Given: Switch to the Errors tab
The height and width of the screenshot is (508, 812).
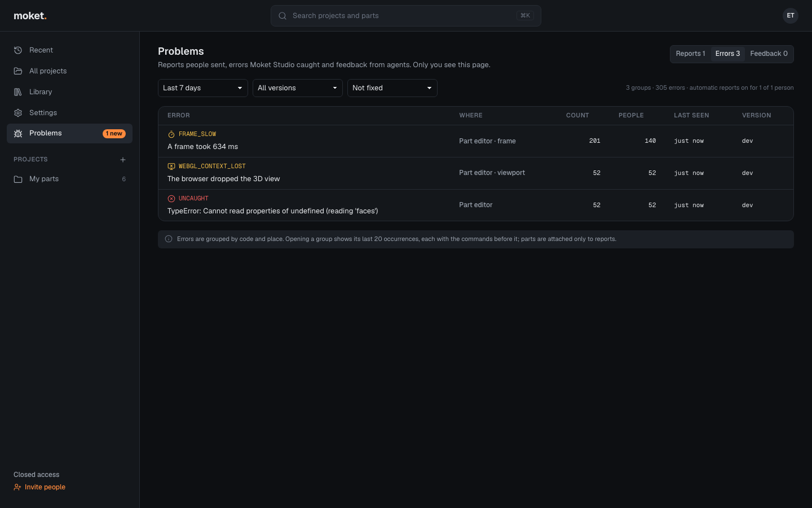Looking at the screenshot, I should pyautogui.click(x=727, y=54).
